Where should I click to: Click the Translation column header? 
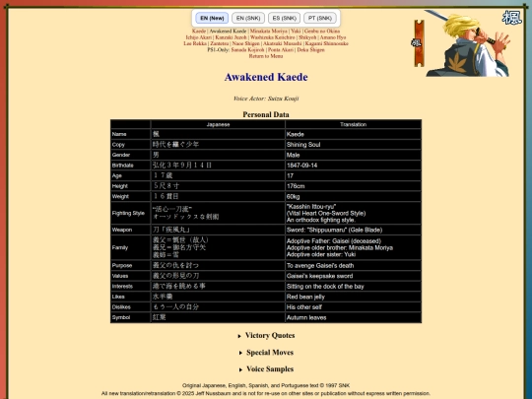tap(354, 124)
